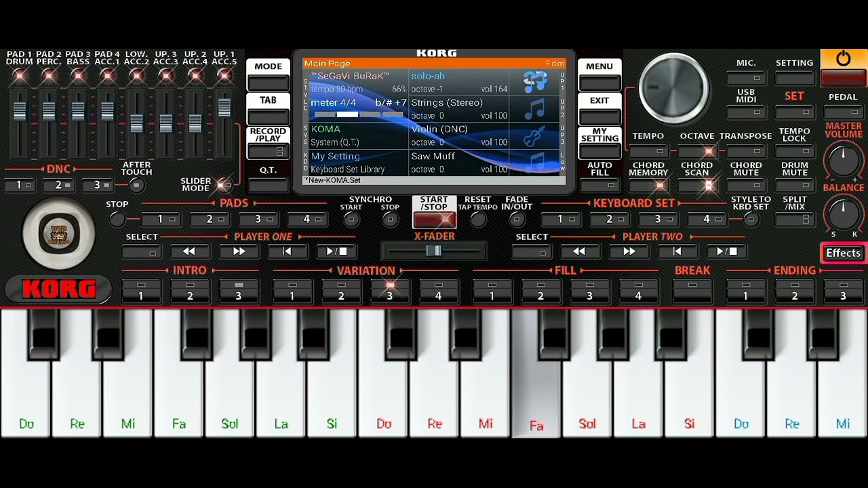The width and height of the screenshot is (868, 488).
Task: Click Style to KBD Set button
Action: click(x=751, y=219)
